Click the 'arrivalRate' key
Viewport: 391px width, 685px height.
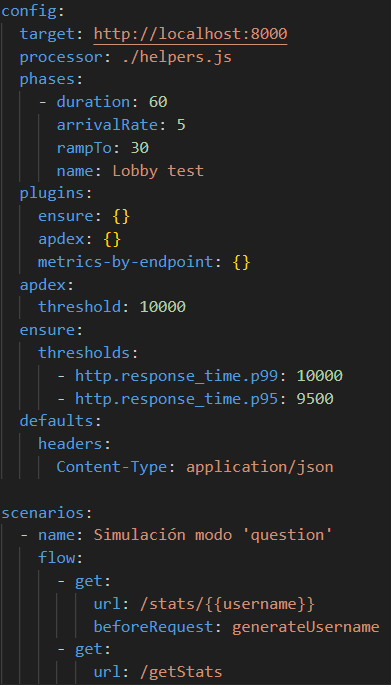(x=107, y=125)
